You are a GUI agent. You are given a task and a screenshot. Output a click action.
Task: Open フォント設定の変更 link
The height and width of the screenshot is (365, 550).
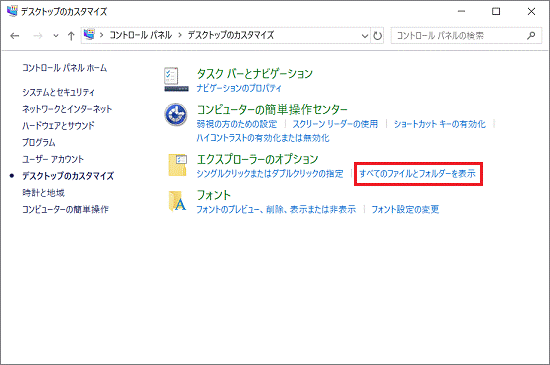point(405,209)
